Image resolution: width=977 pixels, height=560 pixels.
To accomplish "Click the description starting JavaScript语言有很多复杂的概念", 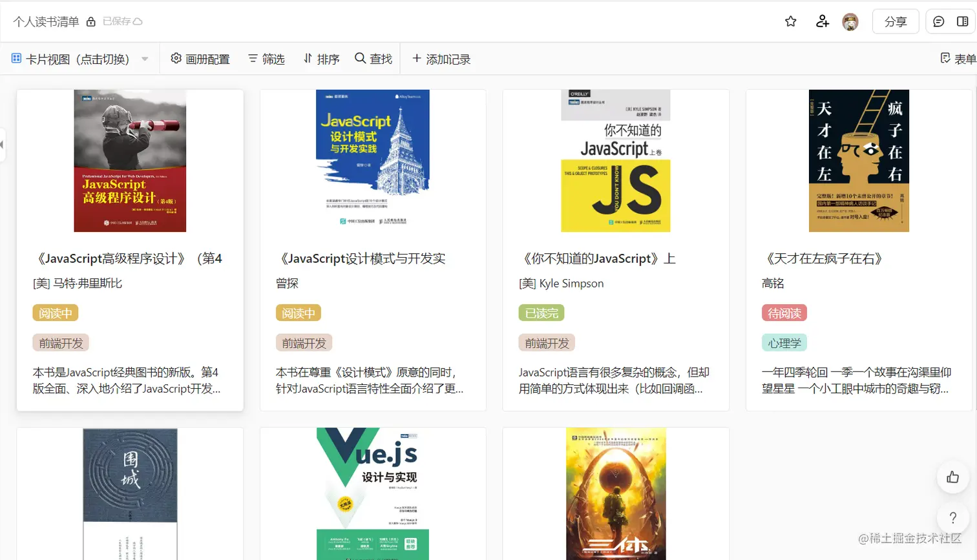I will 615,380.
